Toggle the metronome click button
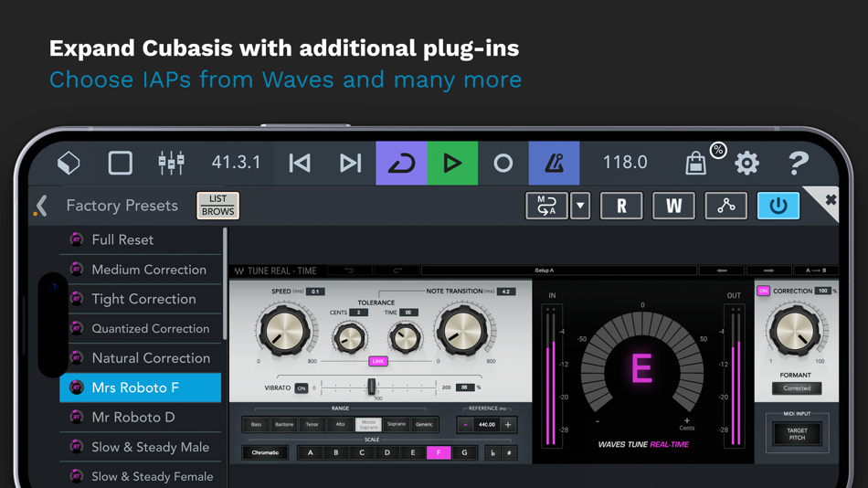 (554, 163)
